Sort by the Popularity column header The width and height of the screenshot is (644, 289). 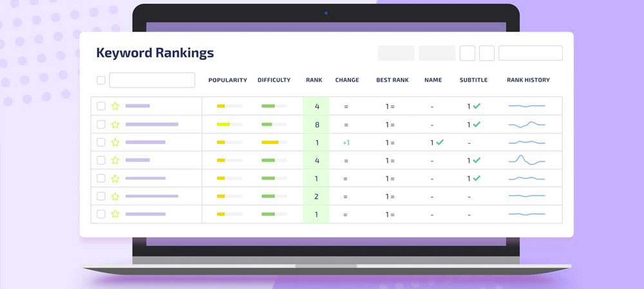[227, 80]
